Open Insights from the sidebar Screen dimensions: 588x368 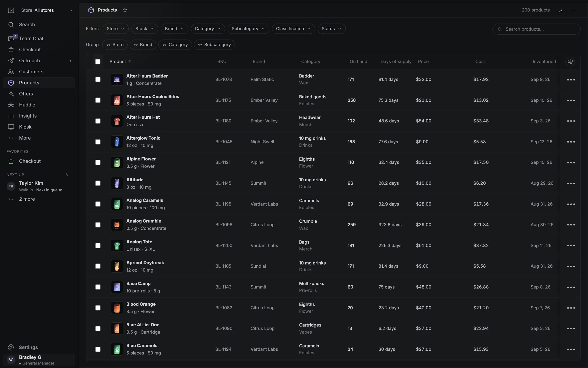click(x=39, y=116)
